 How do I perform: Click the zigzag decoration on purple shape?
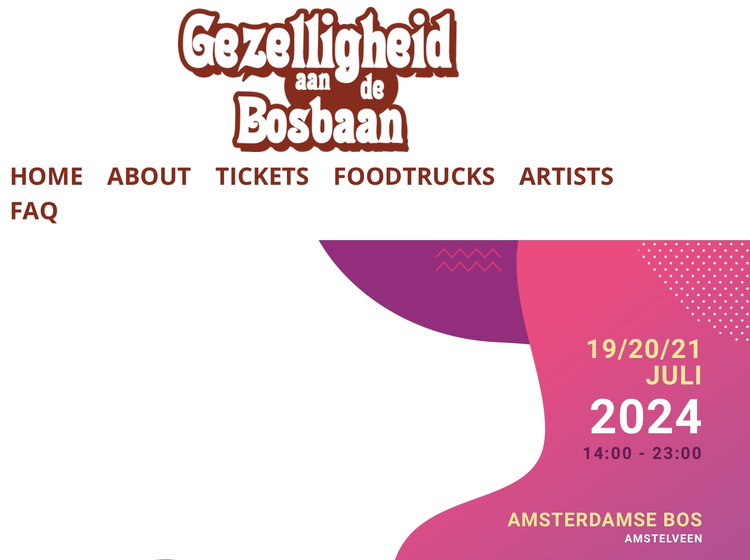point(468,260)
